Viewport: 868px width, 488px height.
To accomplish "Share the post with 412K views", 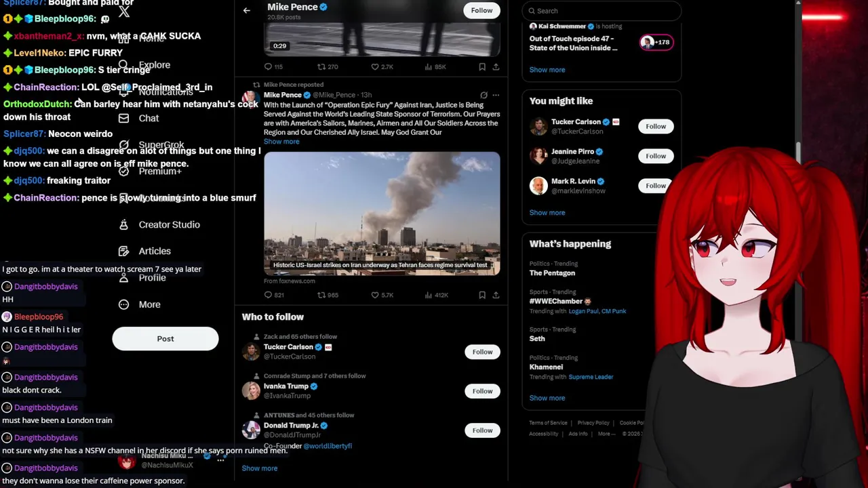I will tap(496, 295).
